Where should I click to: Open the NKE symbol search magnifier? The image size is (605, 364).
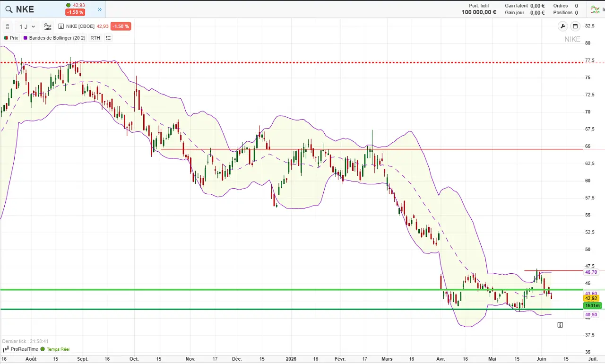[9, 9]
